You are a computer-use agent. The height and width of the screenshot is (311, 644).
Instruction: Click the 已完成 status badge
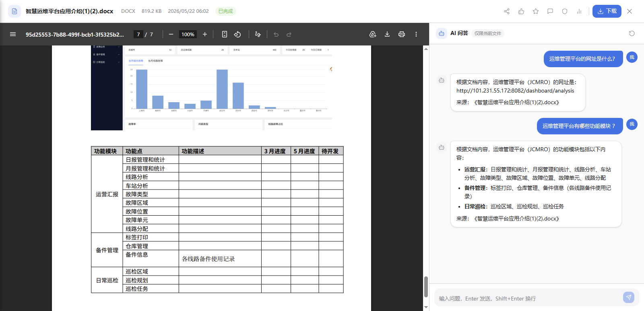tap(225, 11)
